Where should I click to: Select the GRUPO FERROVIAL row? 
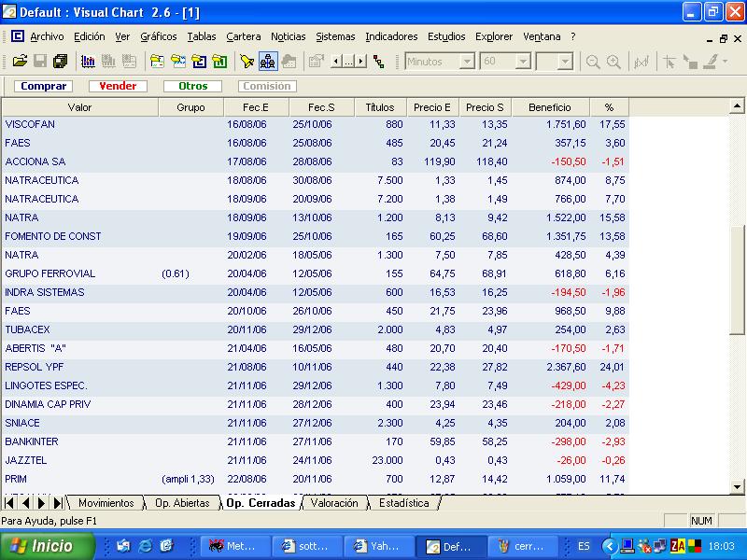[315, 273]
